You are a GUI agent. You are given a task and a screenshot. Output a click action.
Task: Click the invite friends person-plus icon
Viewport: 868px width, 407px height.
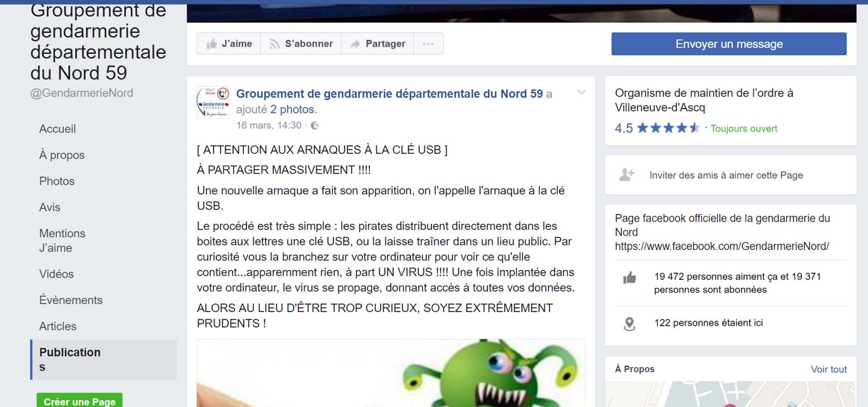pos(627,175)
